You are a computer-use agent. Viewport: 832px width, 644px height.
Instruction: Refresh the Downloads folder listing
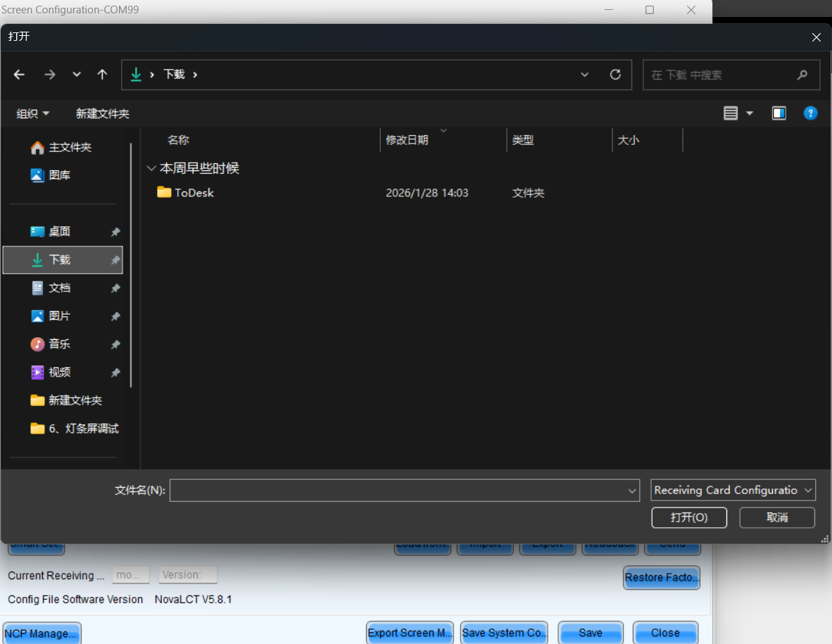click(615, 75)
